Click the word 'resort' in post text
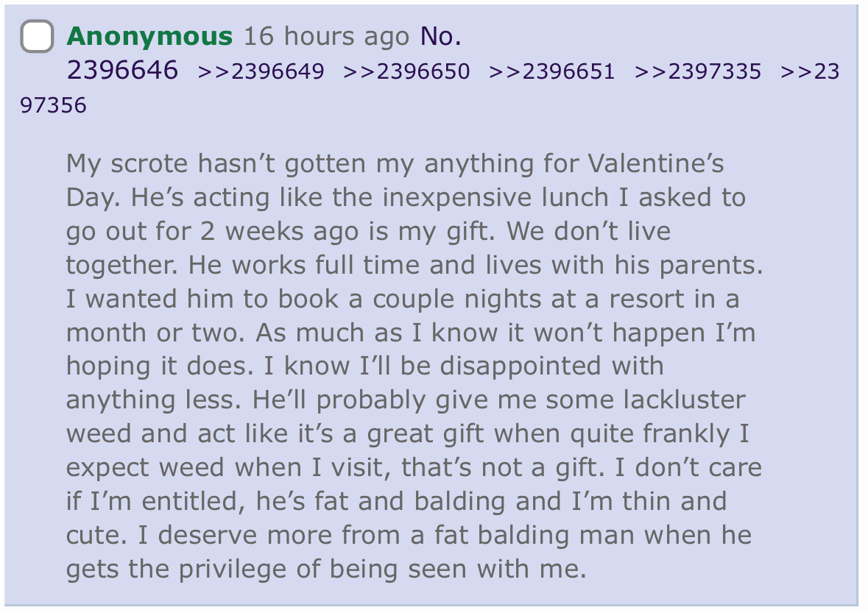Screen dimensions: 868x610 (646, 299)
